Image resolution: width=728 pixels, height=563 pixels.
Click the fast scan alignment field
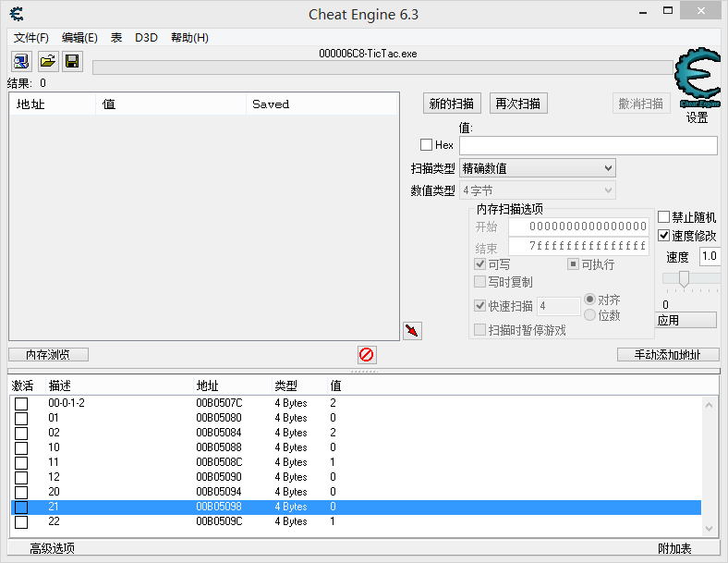tap(559, 306)
